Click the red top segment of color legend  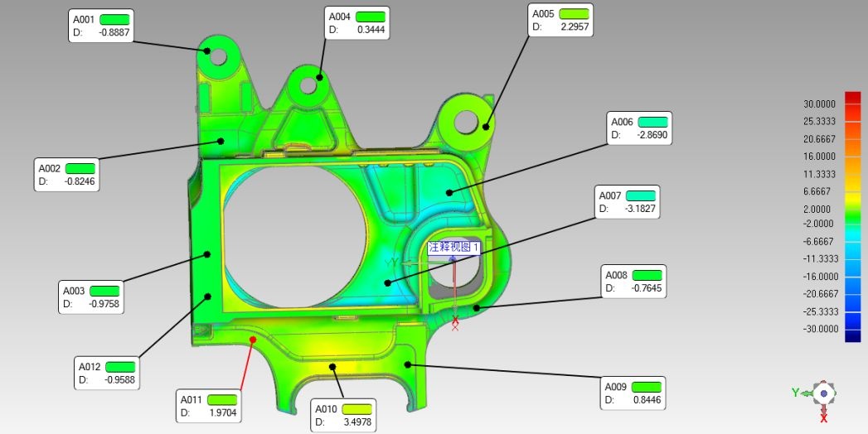852,98
